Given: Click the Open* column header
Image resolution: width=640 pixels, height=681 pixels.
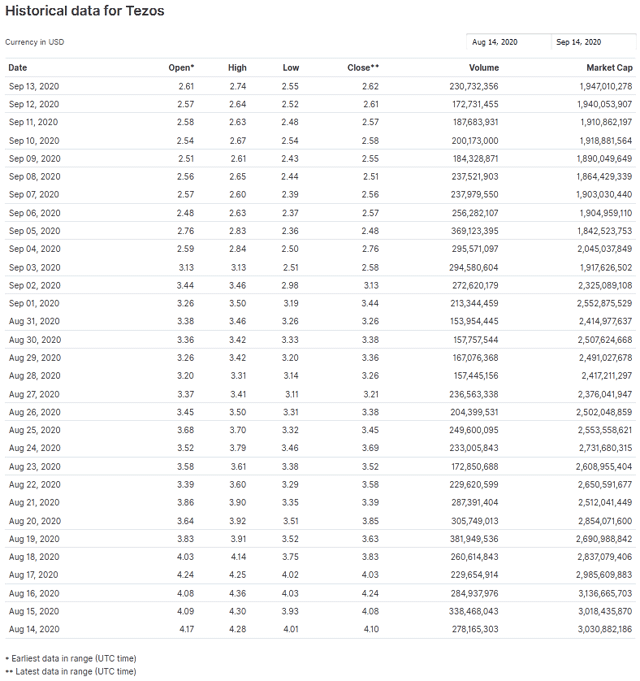Looking at the screenshot, I should [x=181, y=68].
